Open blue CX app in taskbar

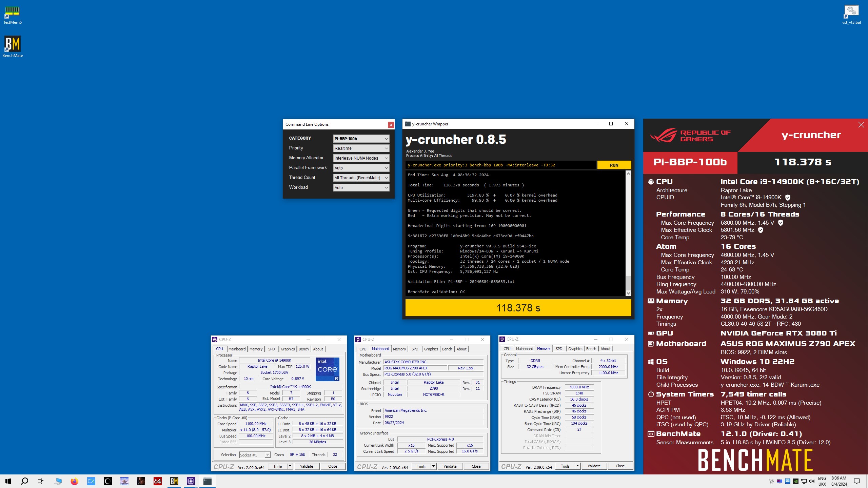coord(91,481)
